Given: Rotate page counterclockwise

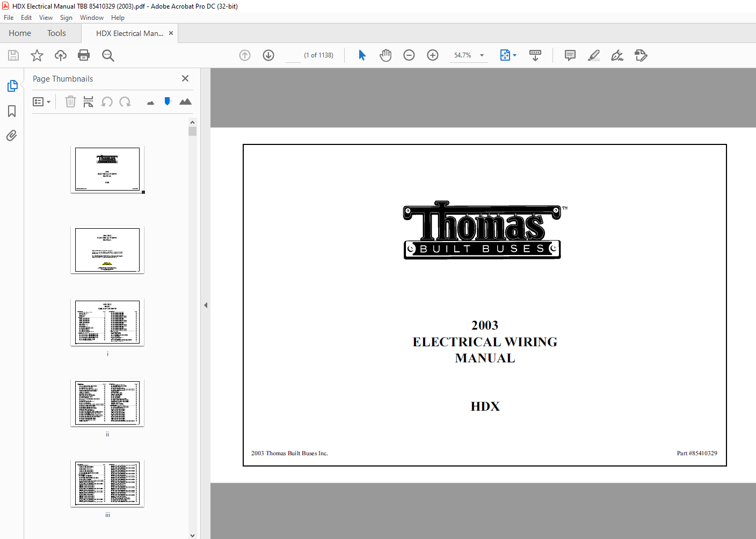Looking at the screenshot, I should [x=107, y=101].
